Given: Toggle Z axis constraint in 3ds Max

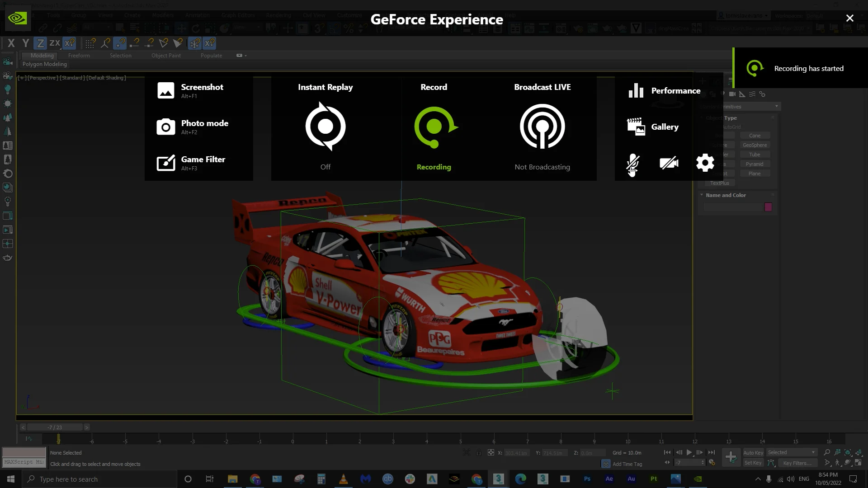Looking at the screenshot, I should click(40, 43).
